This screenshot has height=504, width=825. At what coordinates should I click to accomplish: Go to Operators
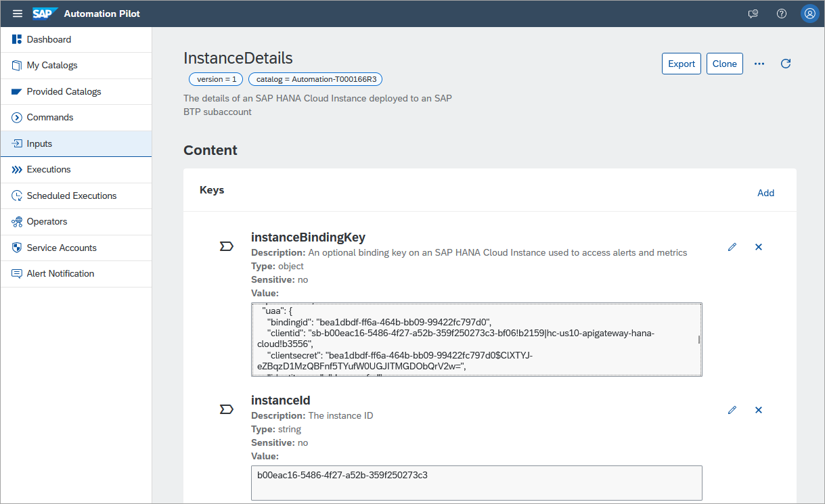coord(76,222)
